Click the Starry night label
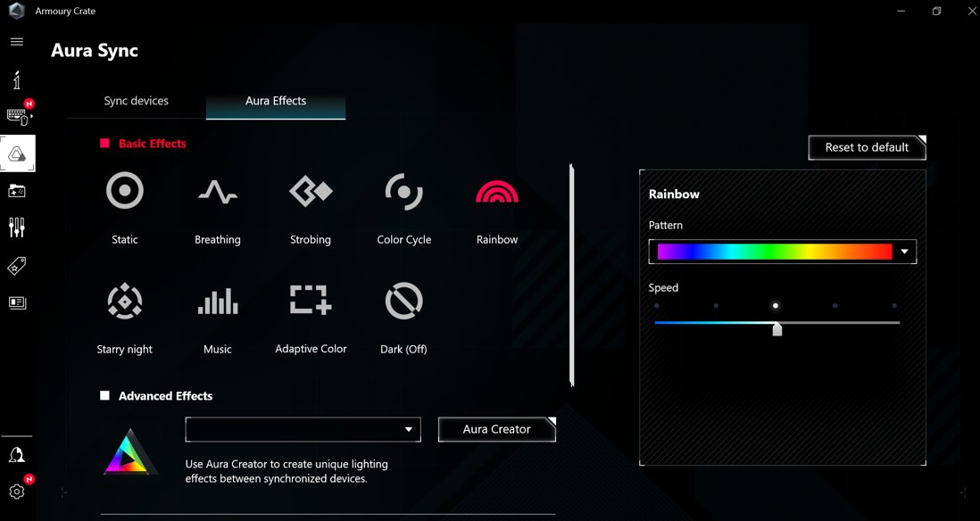Screen dimensions: 980x521 coord(124,349)
